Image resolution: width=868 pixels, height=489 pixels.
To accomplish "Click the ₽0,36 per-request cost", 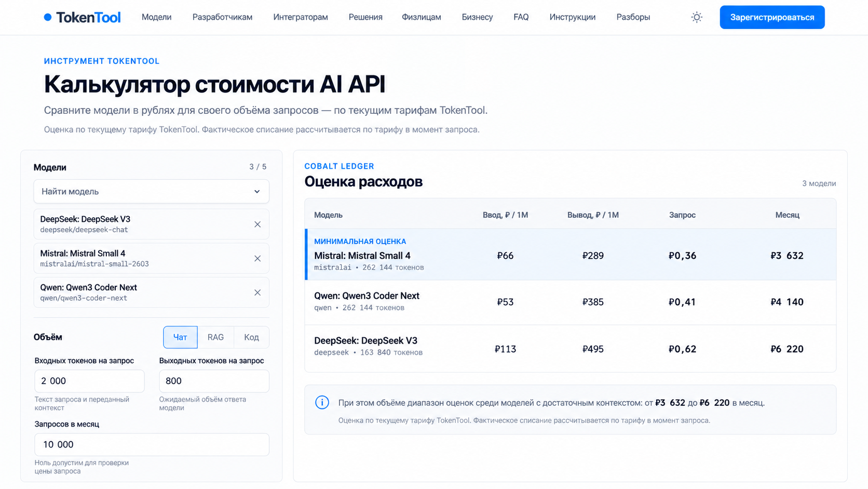I will [x=682, y=256].
